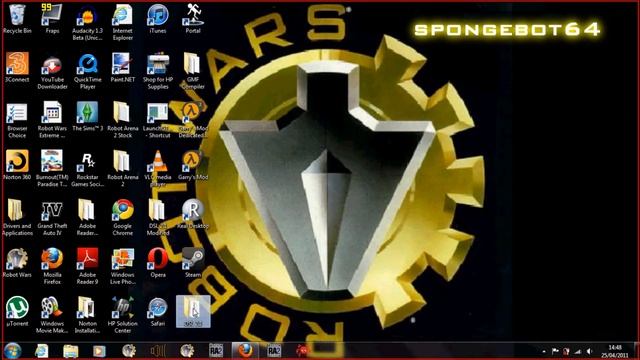Click the red icon on taskbar
This screenshot has width=640, height=360.
303,351
